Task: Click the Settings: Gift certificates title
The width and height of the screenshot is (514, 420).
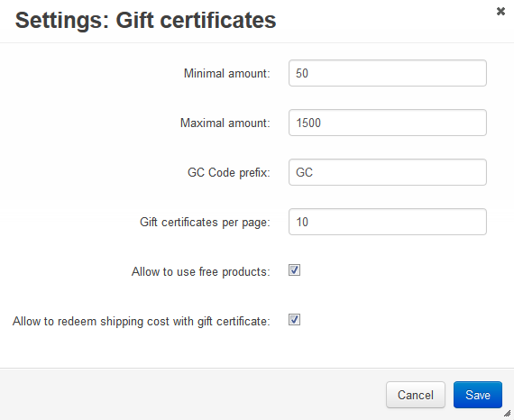Action: [x=145, y=21]
